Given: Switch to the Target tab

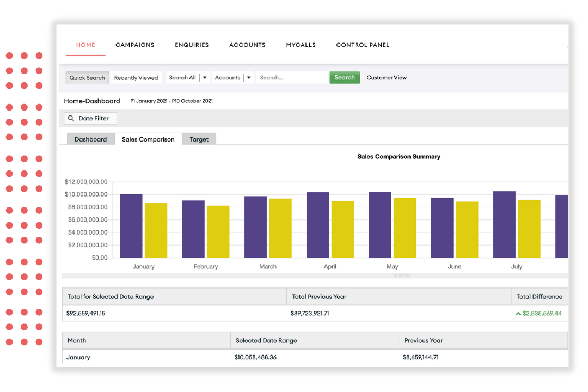Looking at the screenshot, I should 199,139.
